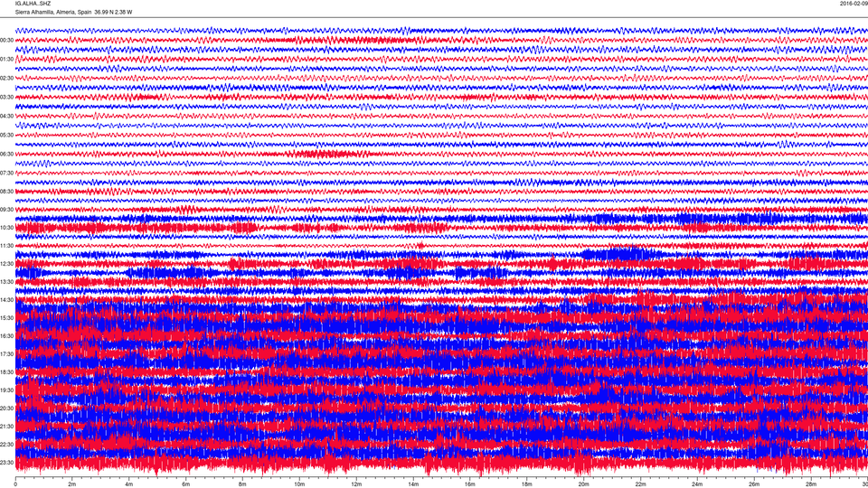
Task: Select the 21:30 time label
Action: point(6,427)
